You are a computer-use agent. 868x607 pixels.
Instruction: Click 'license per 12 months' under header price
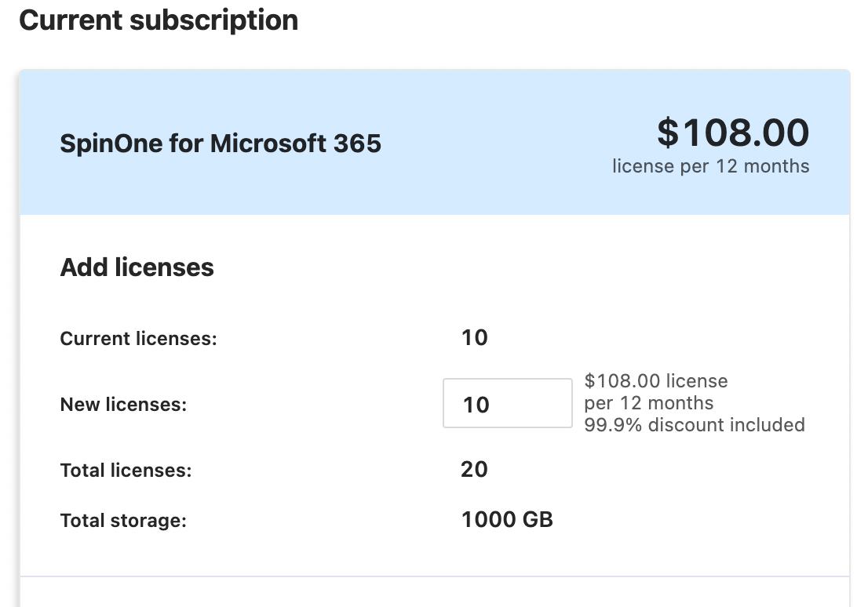710,166
